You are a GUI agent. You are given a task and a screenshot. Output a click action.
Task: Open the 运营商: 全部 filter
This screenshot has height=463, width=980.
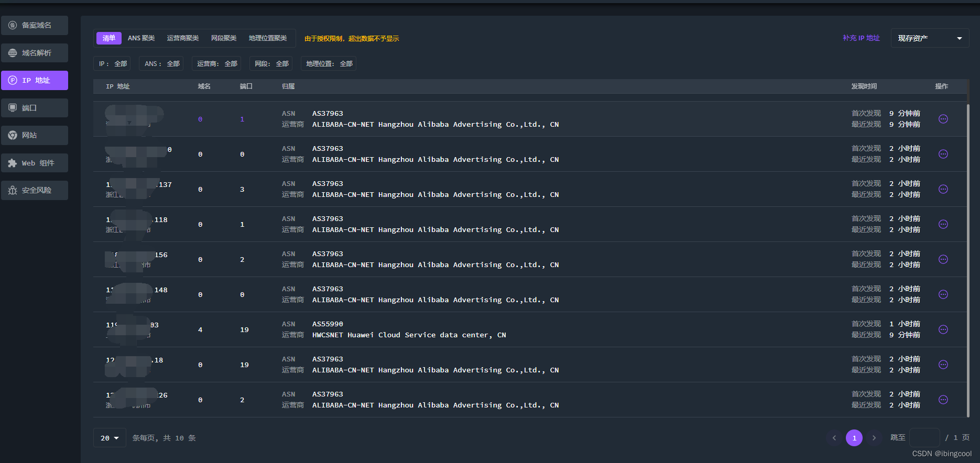217,63
